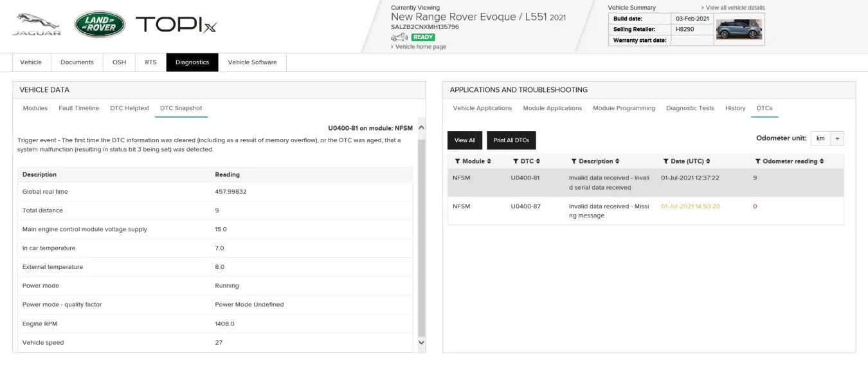Filter the Description column using funnel icon
The height and width of the screenshot is (368, 868).
pos(574,161)
